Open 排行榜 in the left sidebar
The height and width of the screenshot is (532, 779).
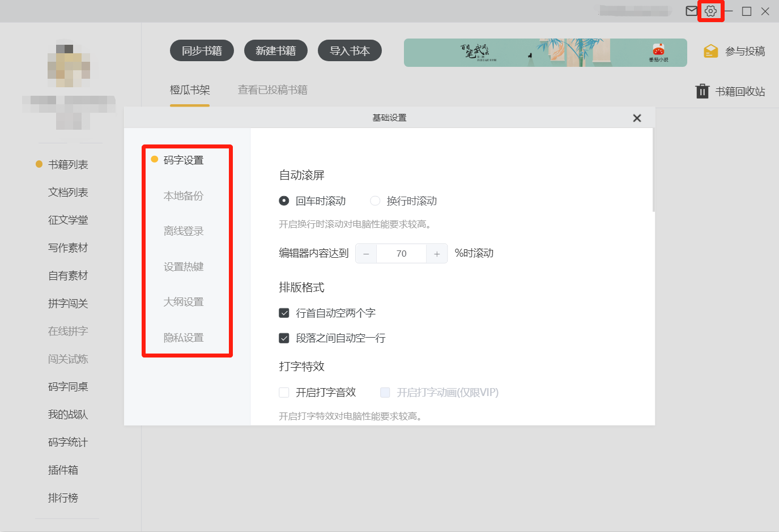click(63, 497)
